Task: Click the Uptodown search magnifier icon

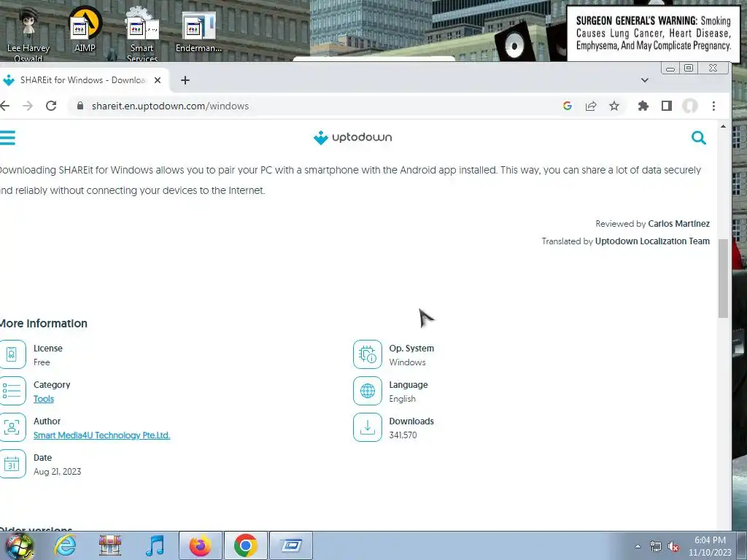Action: (x=698, y=138)
